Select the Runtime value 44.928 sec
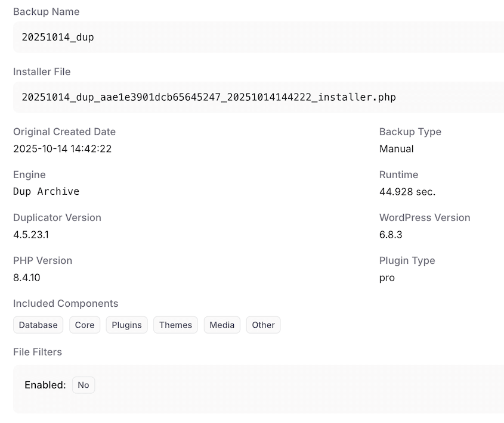The width and height of the screenshot is (504, 423). (406, 191)
